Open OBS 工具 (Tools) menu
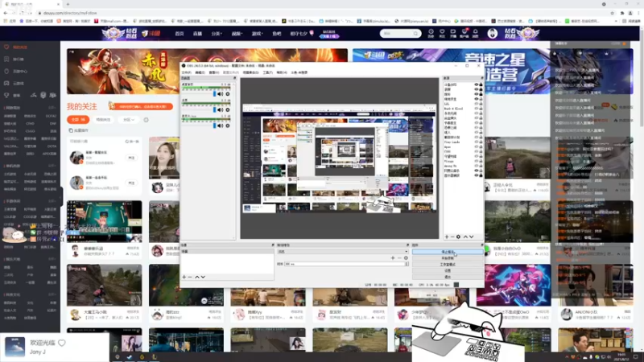This screenshot has height=362, width=644. [268, 72]
